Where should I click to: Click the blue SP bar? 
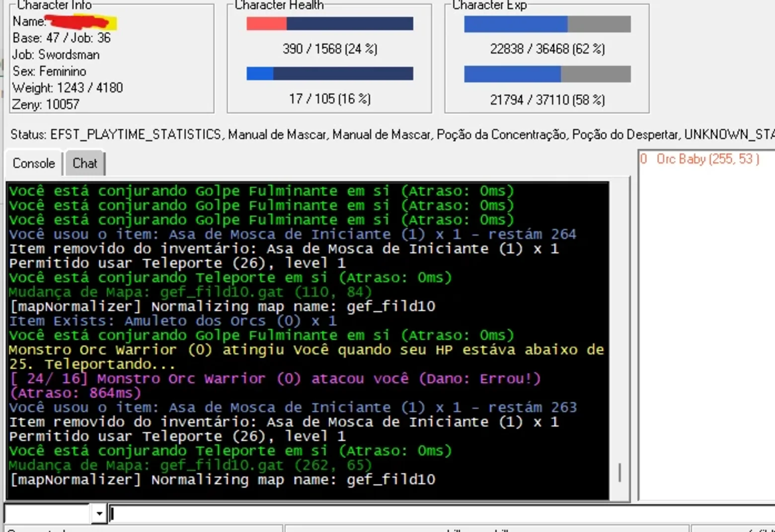click(x=330, y=74)
